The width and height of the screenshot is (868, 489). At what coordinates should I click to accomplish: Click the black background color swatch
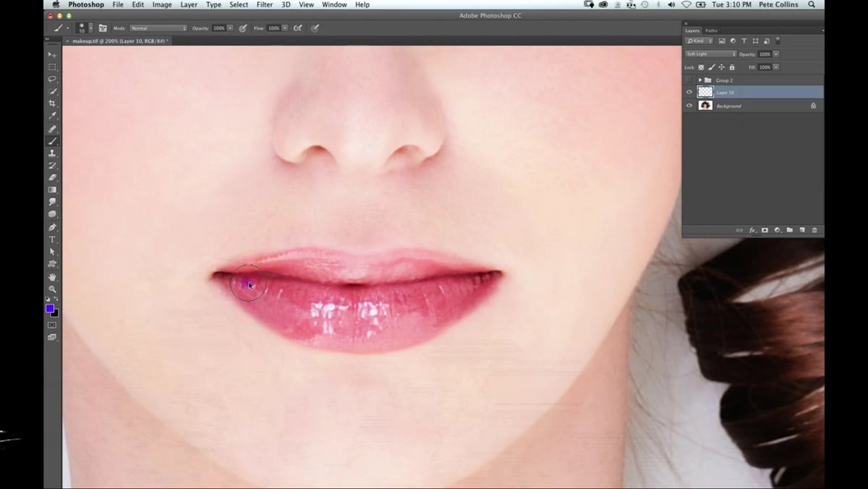56,313
